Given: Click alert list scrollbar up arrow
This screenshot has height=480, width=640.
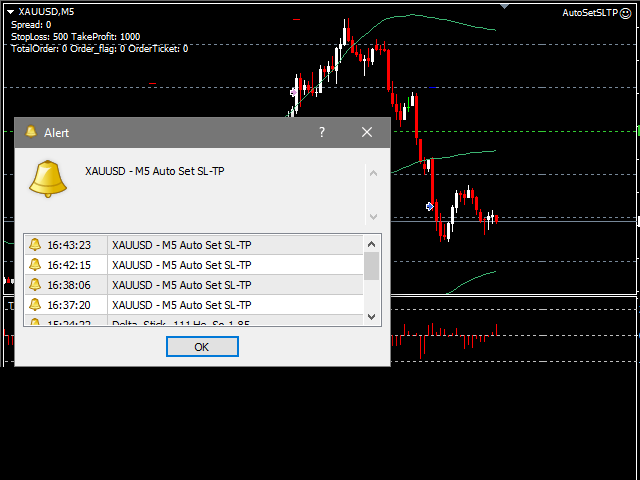Looking at the screenshot, I should [x=372, y=243].
